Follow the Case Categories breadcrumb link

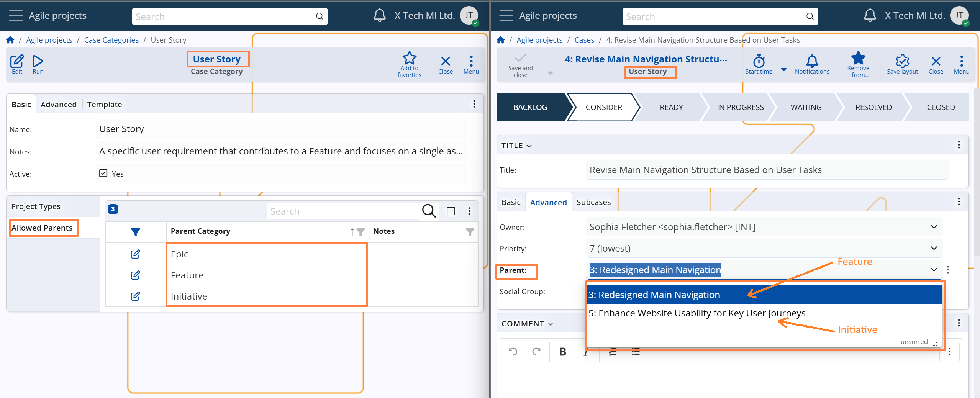click(x=111, y=40)
